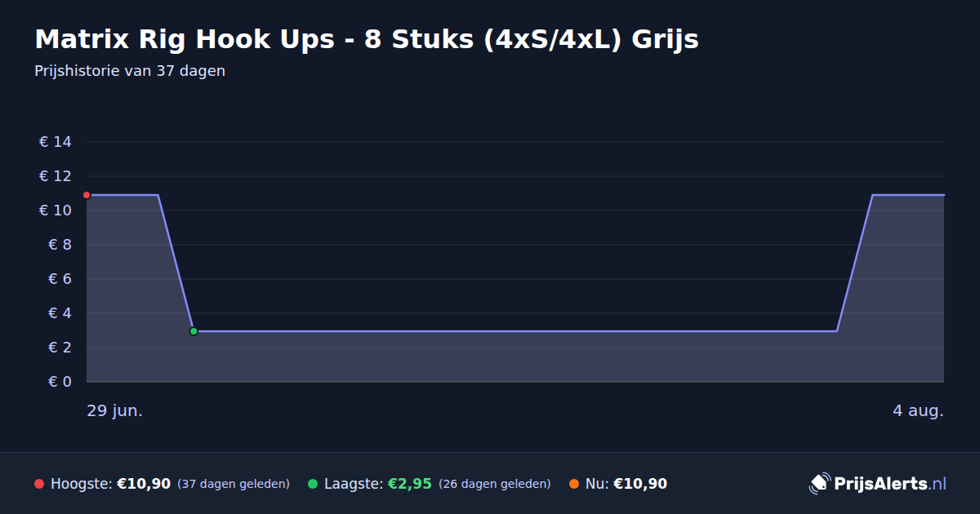980x514 pixels.
Task: Click the green Laagste legend dot
Action: 313,484
